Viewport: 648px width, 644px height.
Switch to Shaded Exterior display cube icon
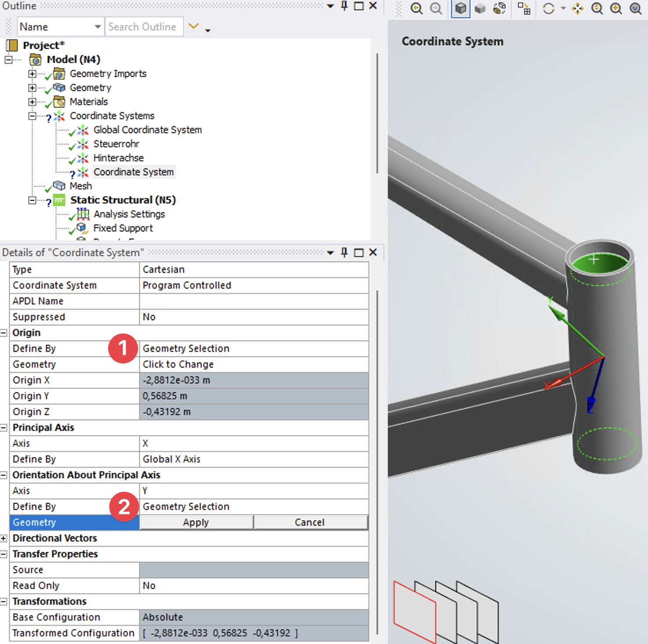(x=480, y=8)
